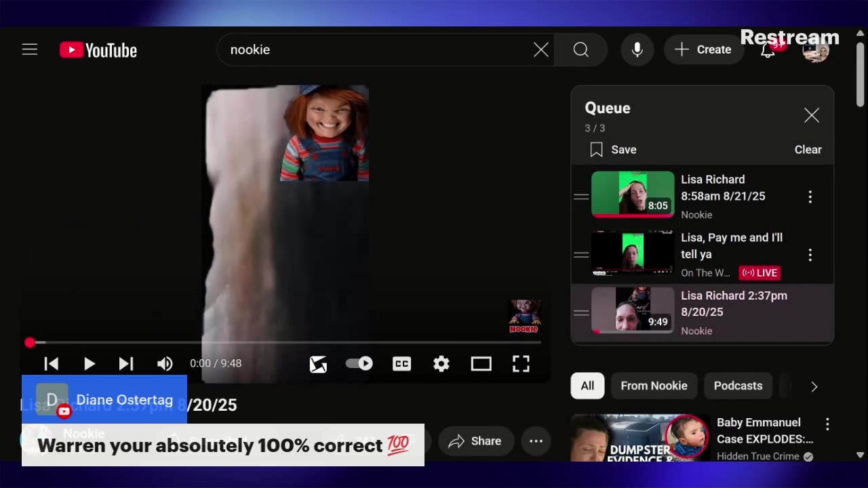Select the All filter chip
This screenshot has width=868, height=488.
point(587,386)
